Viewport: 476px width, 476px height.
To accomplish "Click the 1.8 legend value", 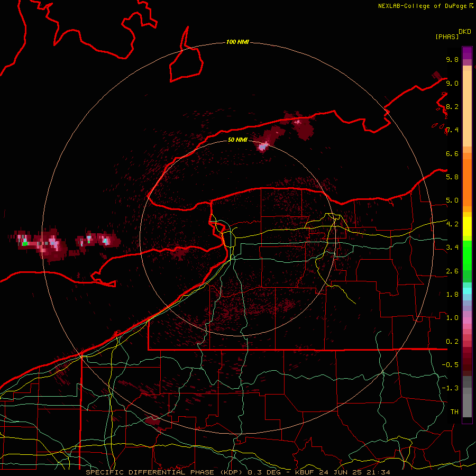I will 452,295.
